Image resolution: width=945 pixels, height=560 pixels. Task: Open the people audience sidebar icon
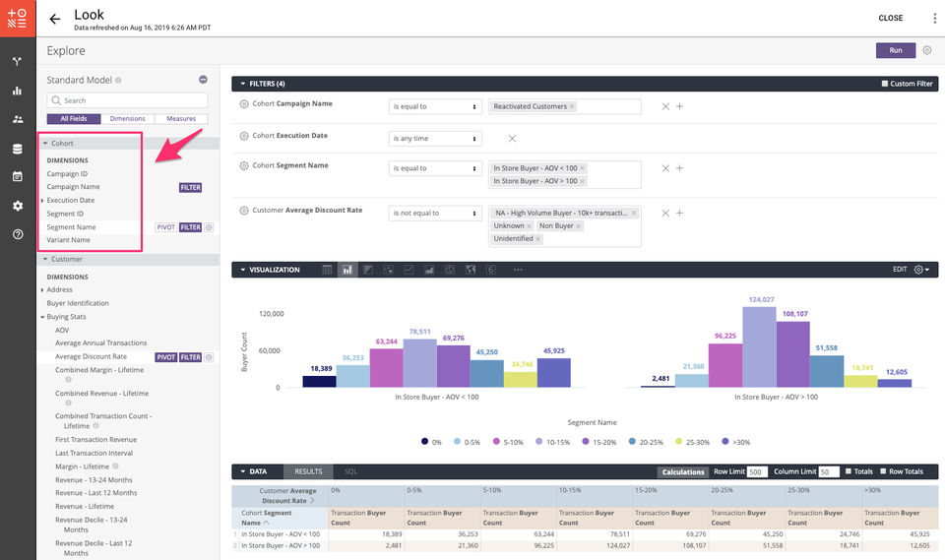(x=18, y=119)
